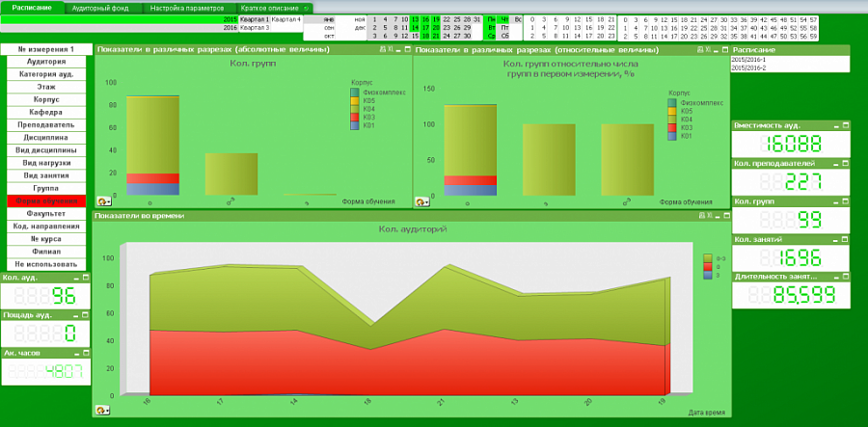Click the red К03 legend swatch in the absolute chart
This screenshot has width=868, height=427.
(355, 117)
